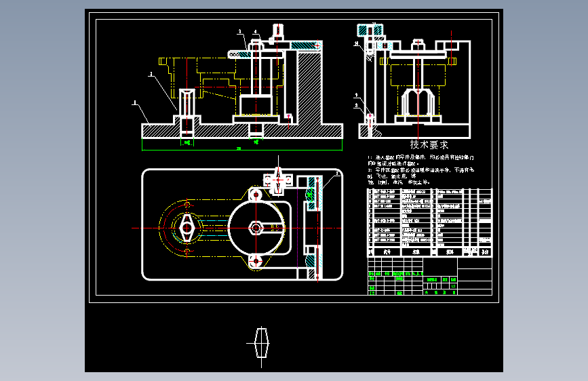Click the cyan hatched clamp at top of side view

tap(370, 30)
